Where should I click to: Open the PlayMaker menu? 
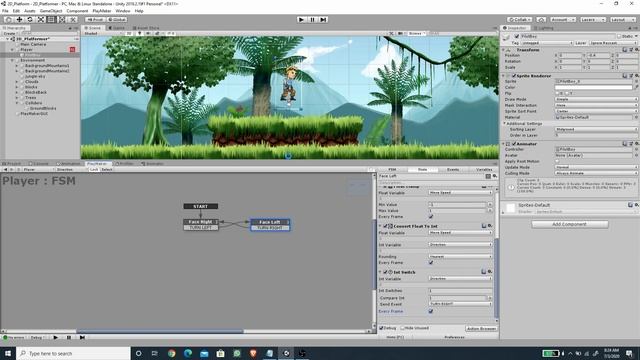pos(102,11)
